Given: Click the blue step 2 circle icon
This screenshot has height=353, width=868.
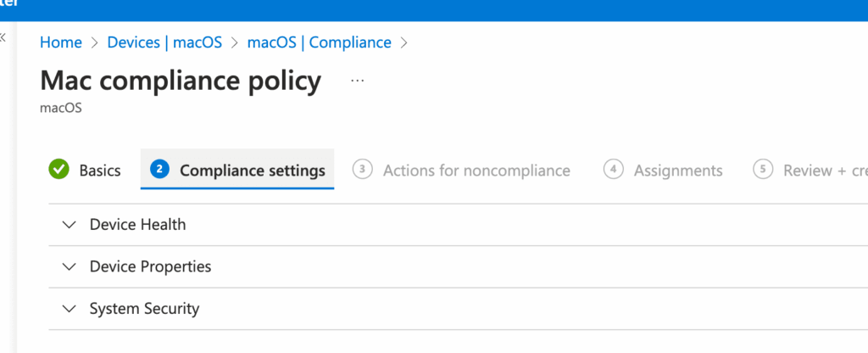Looking at the screenshot, I should pos(159,170).
